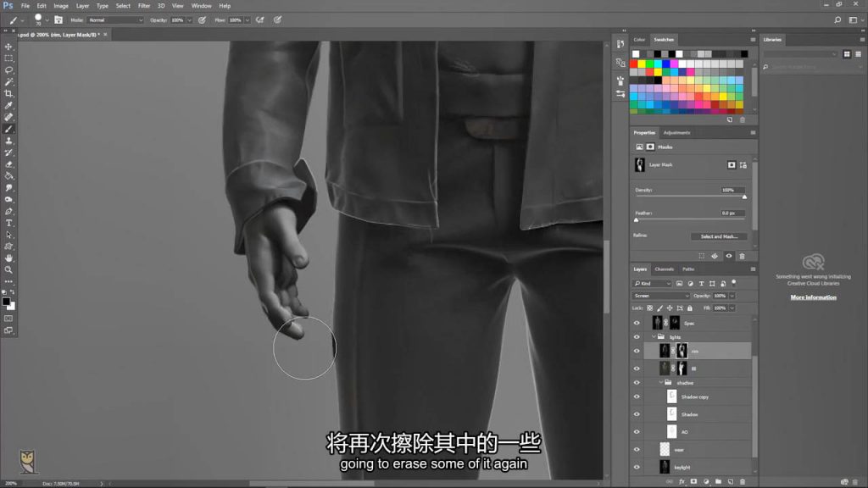Select the Hand tool
Screen dimensions: 868x488
click(8, 258)
